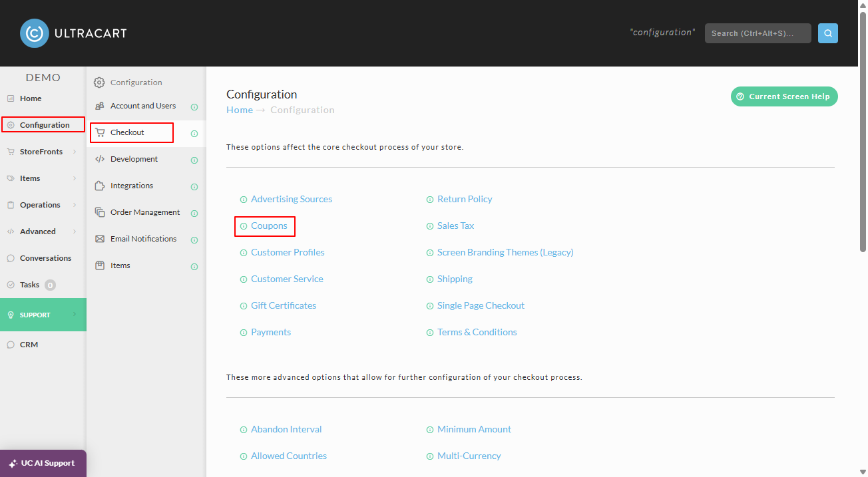Screen dimensions: 868x477
Task: Click info icon beside Coupons link
Action: click(x=244, y=226)
